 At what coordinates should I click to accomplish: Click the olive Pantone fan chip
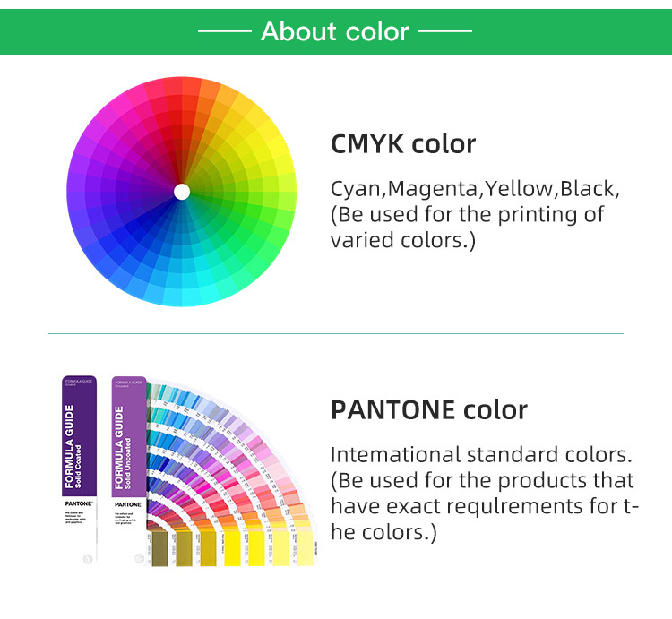159,549
